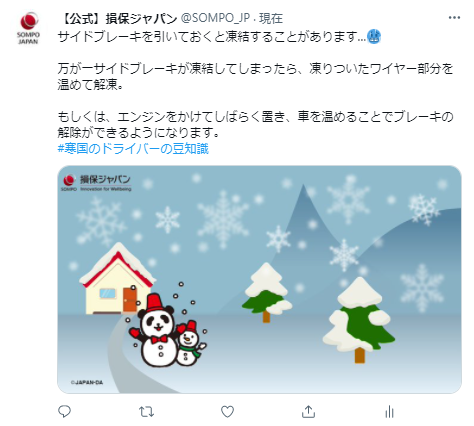Click the paragraph starting with もしくは、エンジン
474x426 pixels.
click(255, 125)
